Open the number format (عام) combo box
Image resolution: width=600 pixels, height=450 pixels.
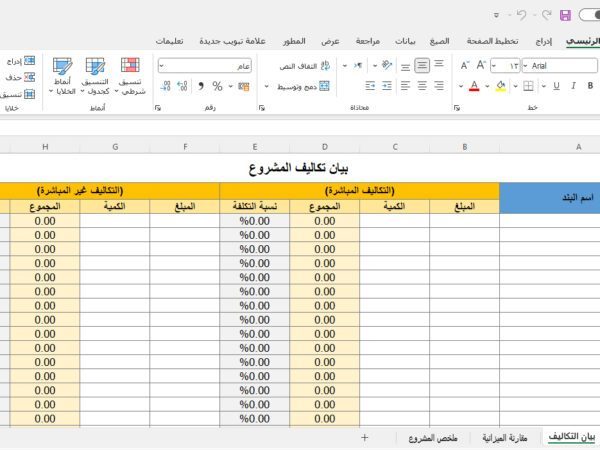click(205, 66)
